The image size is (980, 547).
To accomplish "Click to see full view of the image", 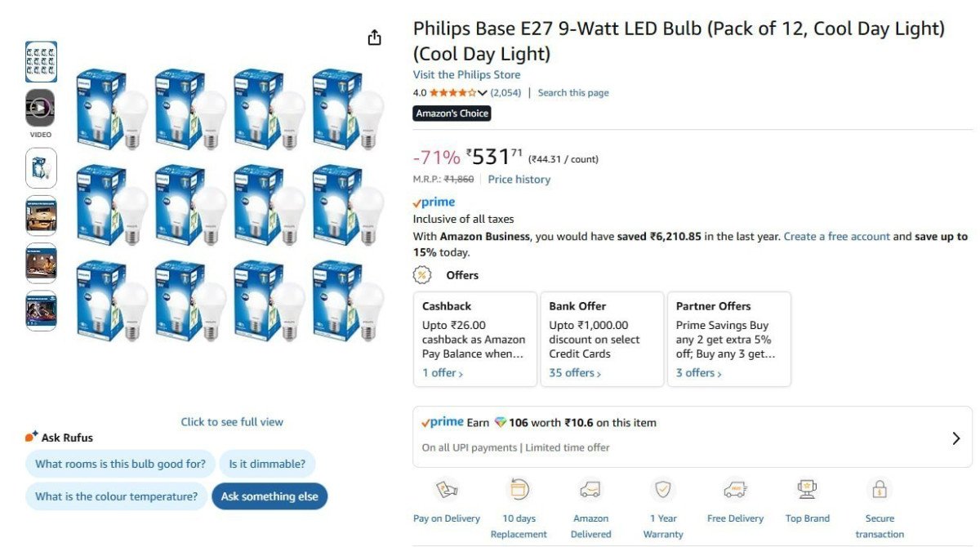I will 231,421.
